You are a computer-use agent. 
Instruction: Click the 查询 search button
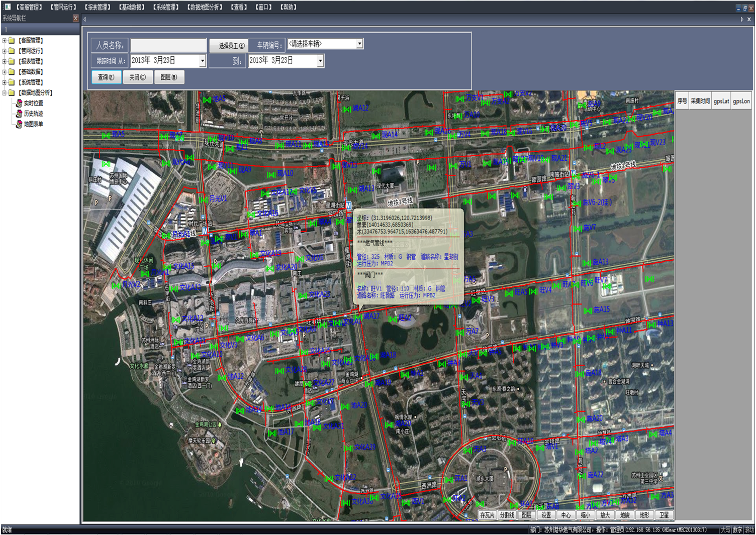[x=106, y=77]
